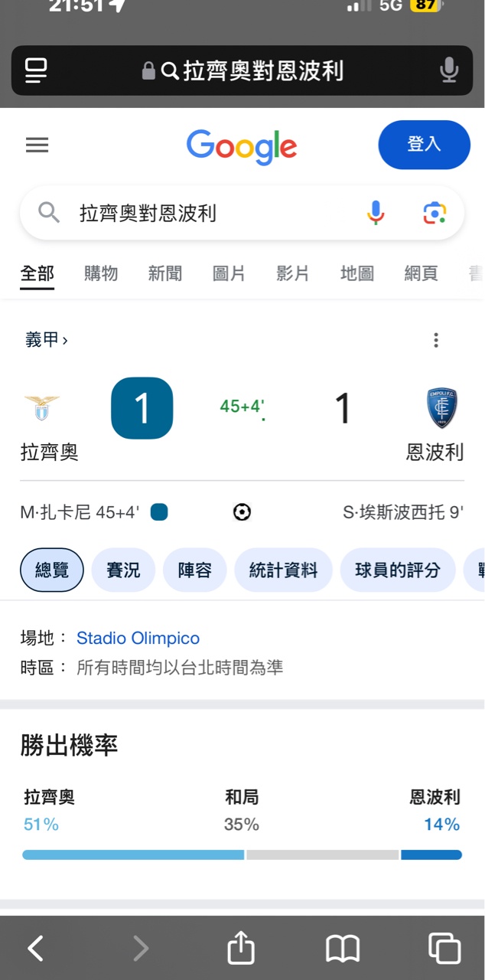Tap the Safari share icon

[241, 949]
